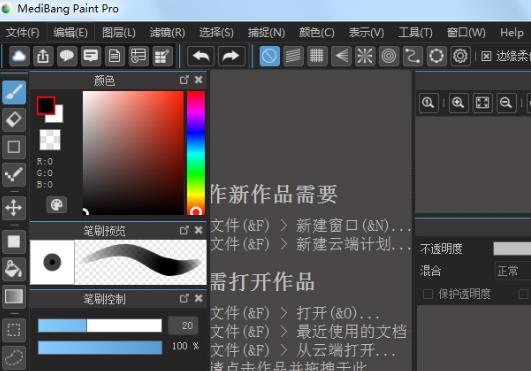Image resolution: width=531 pixels, height=371 pixels.
Task: Click the rainbow hue bar
Action: 196,153
